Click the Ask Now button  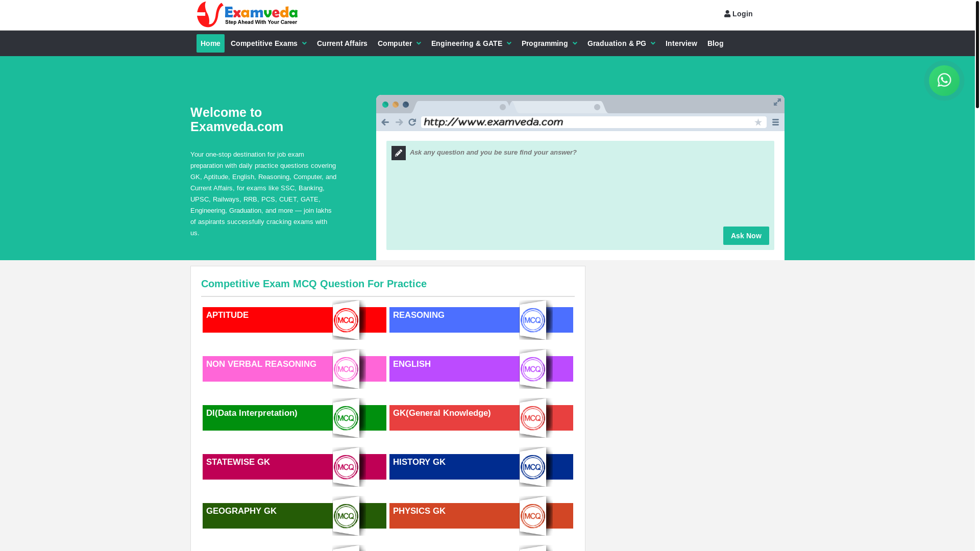(x=746, y=236)
